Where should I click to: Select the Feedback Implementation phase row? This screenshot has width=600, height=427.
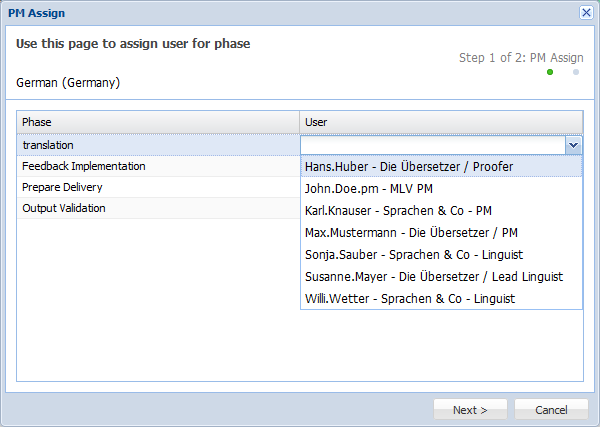point(158,166)
